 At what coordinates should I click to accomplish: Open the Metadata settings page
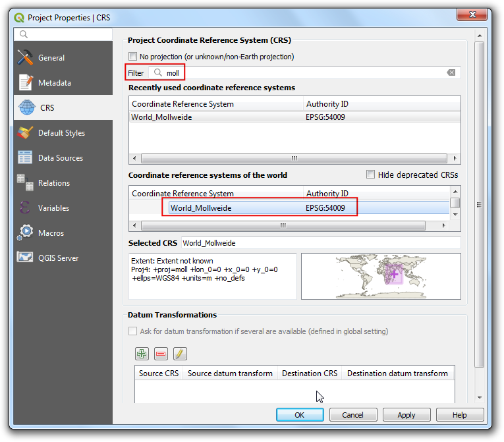coord(54,83)
